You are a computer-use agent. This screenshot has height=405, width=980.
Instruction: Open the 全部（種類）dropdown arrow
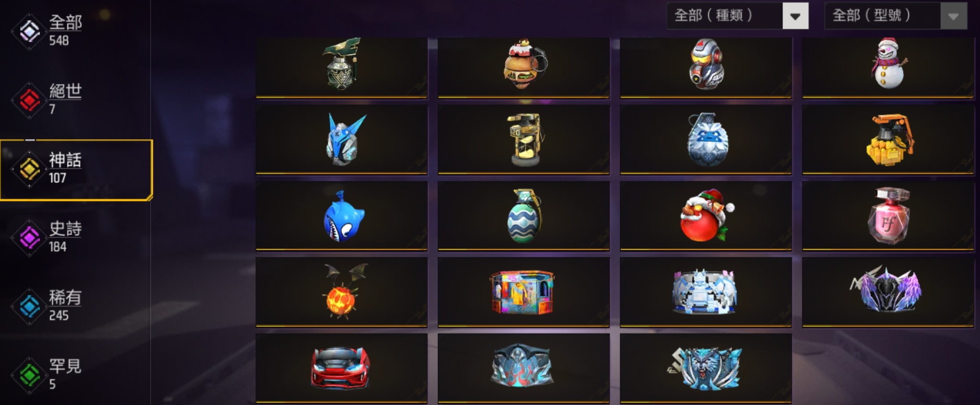pyautogui.click(x=795, y=16)
